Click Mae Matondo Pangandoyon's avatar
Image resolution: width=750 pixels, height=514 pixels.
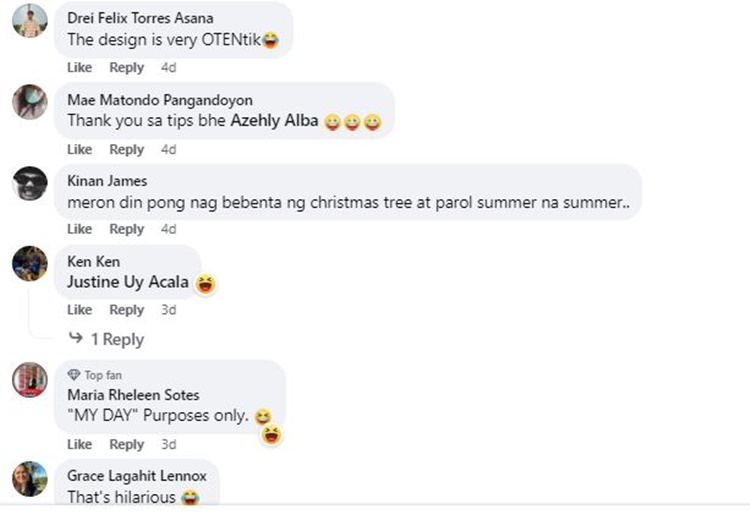(30, 101)
